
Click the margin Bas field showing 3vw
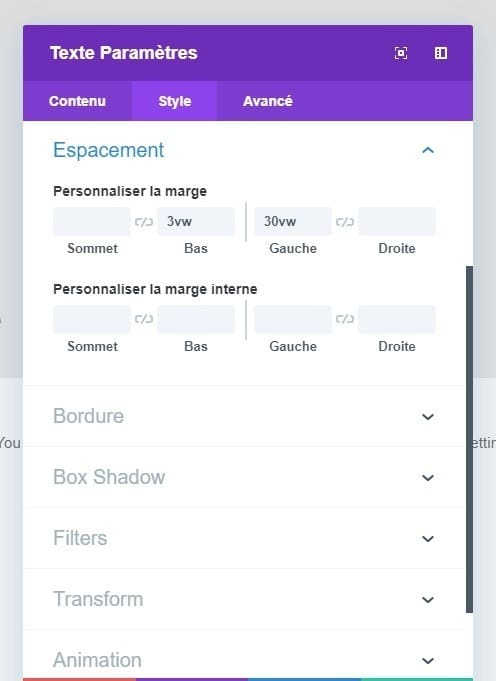[x=196, y=221]
